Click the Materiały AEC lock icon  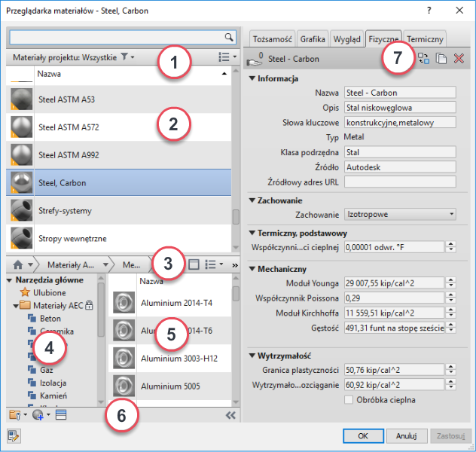coord(89,305)
